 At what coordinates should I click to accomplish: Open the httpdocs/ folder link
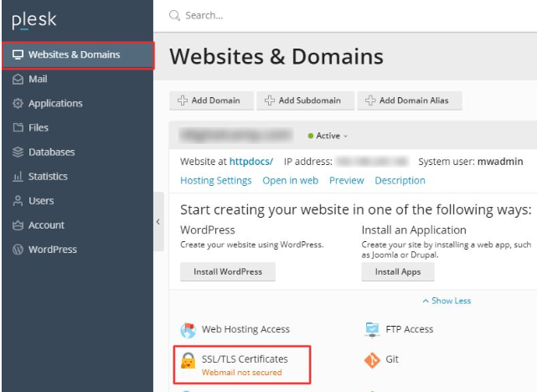(251, 162)
